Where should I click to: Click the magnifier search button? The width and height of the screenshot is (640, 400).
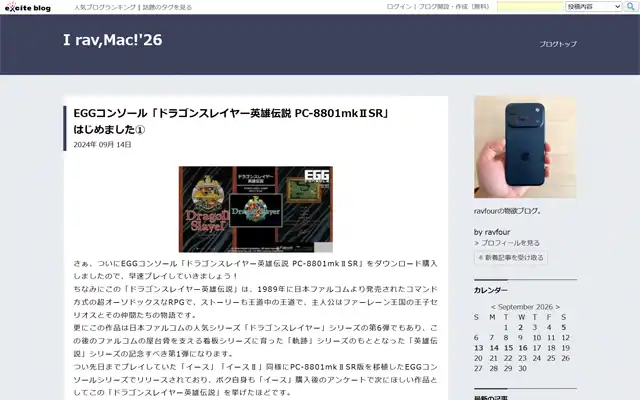[631, 7]
